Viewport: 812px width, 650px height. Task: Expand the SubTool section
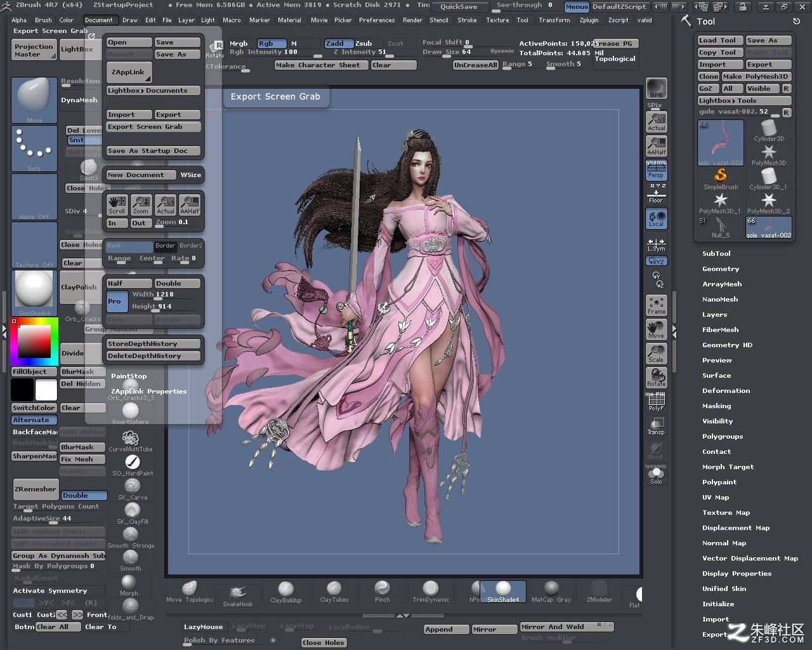point(716,253)
